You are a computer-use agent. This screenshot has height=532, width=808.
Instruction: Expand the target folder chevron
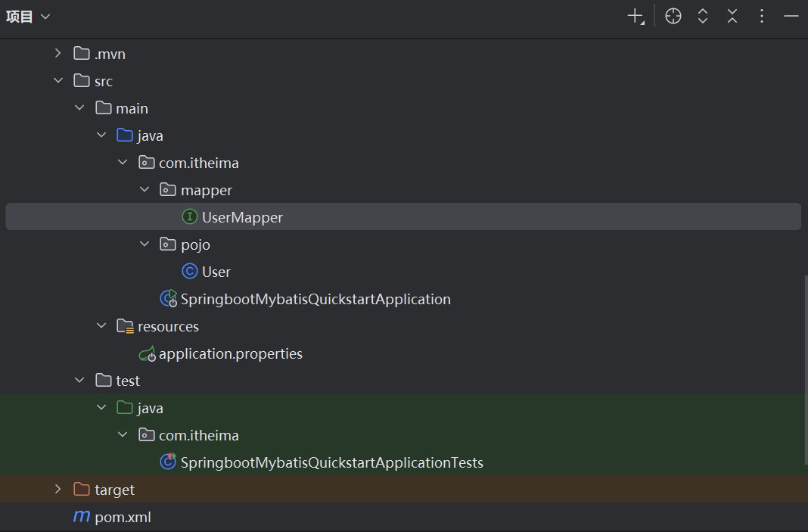click(57, 489)
